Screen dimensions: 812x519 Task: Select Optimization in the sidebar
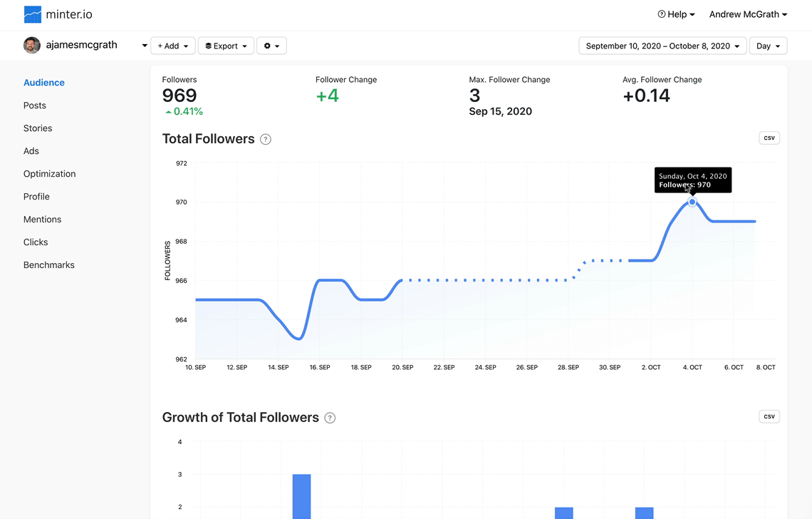pyautogui.click(x=49, y=174)
